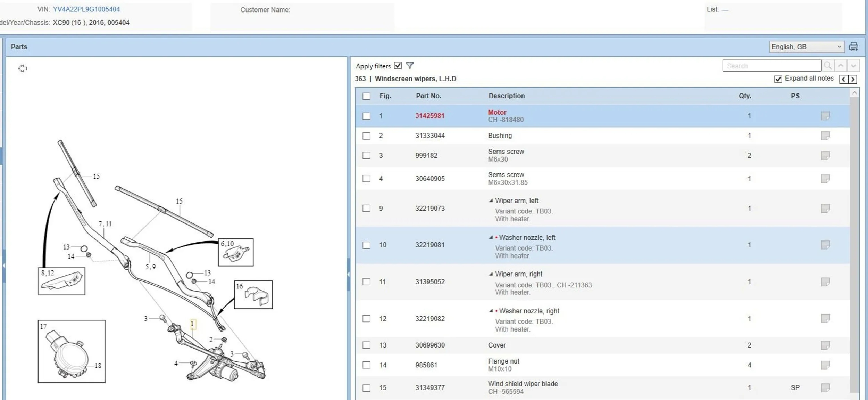Image resolution: width=868 pixels, height=400 pixels.
Task: Click the back arrow above the diagram
Action: pos(23,68)
